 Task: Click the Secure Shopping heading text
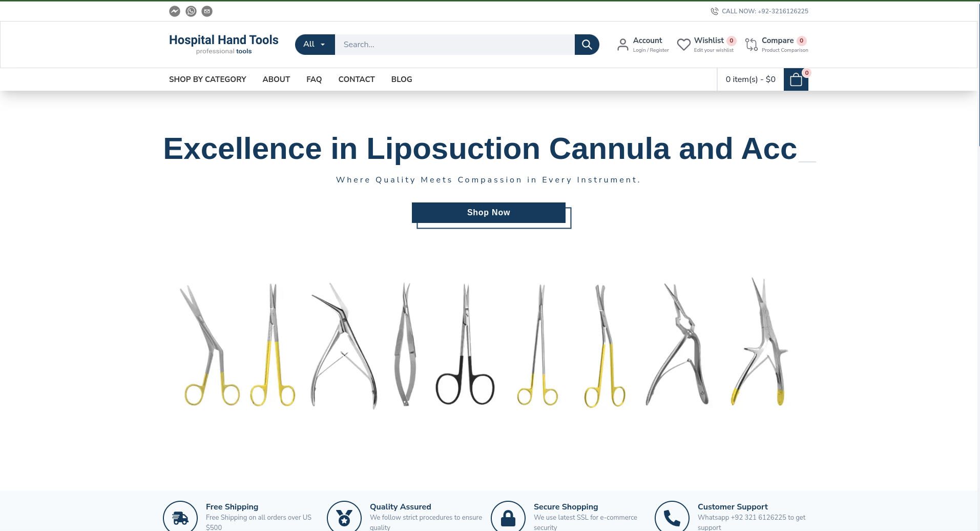pyautogui.click(x=566, y=507)
